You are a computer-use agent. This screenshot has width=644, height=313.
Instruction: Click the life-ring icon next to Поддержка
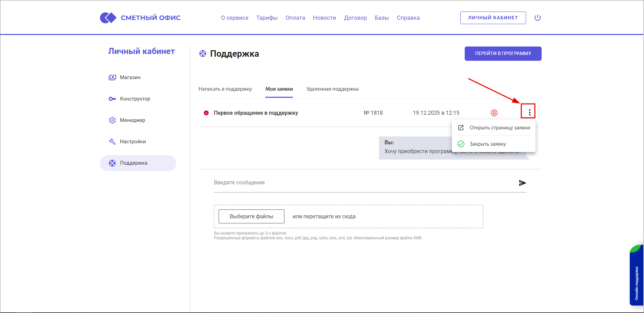pyautogui.click(x=112, y=163)
